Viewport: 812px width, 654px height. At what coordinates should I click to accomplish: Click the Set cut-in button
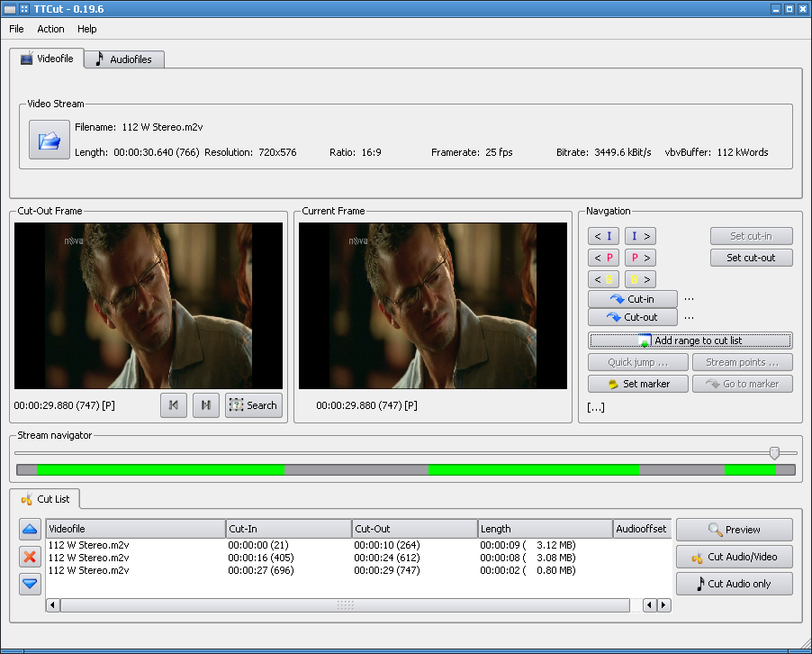click(x=752, y=236)
